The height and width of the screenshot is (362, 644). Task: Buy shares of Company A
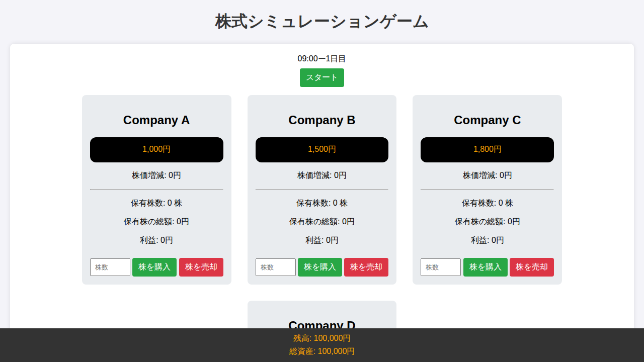click(x=154, y=267)
